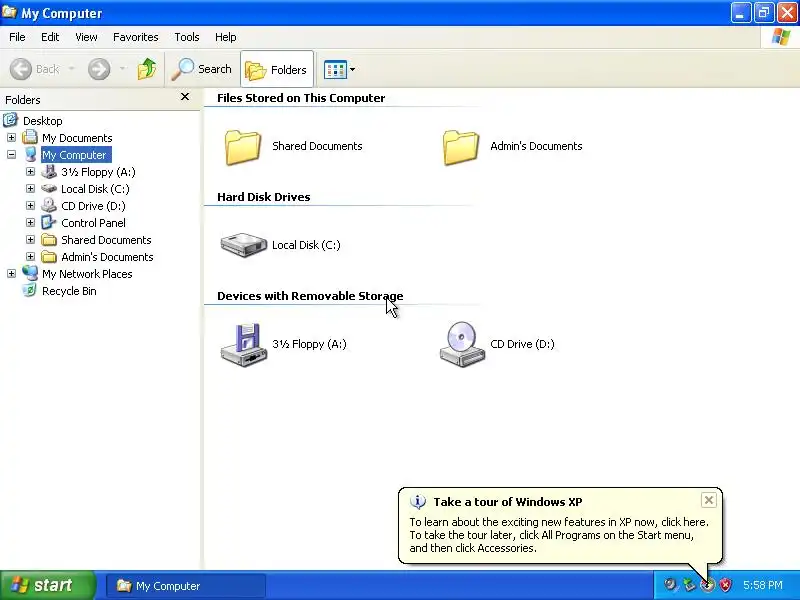
Task: Select Local Disk icon in tree
Action: coord(49,189)
